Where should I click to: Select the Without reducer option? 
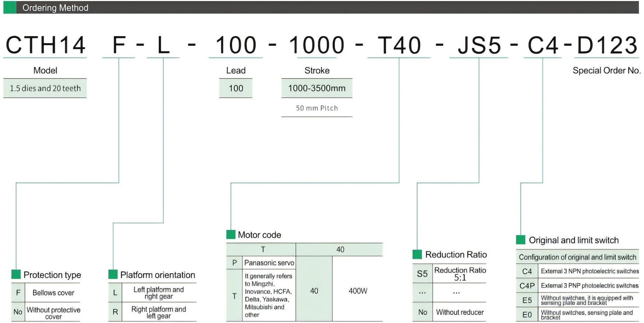[460, 312]
